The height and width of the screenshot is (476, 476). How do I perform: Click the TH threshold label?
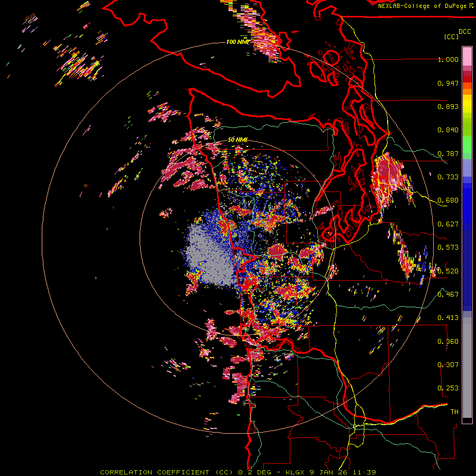pyautogui.click(x=454, y=412)
